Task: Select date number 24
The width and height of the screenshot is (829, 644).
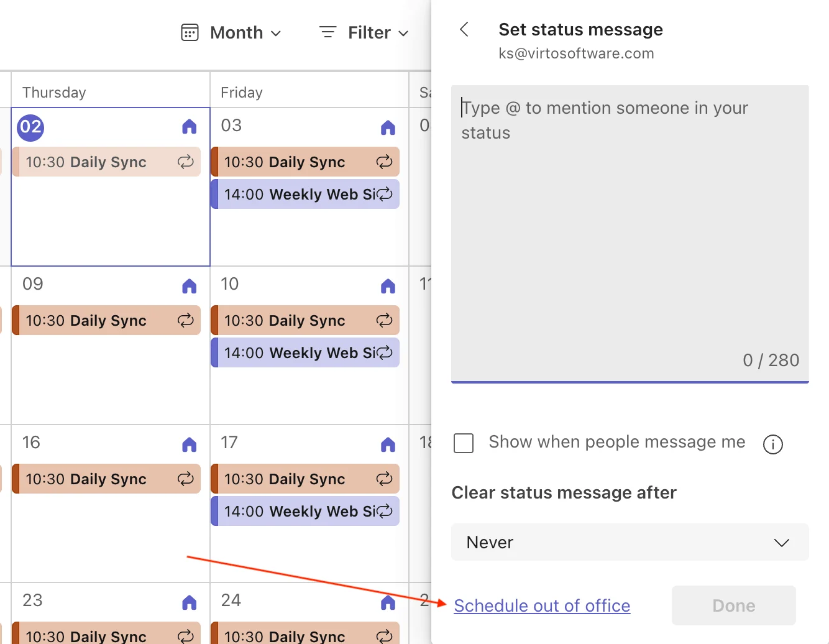Action: pyautogui.click(x=231, y=600)
